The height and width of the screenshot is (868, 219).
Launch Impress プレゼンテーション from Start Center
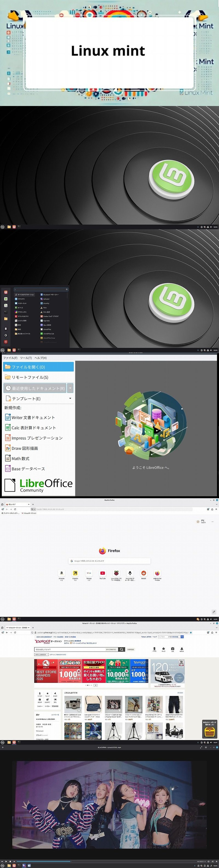click(37, 438)
